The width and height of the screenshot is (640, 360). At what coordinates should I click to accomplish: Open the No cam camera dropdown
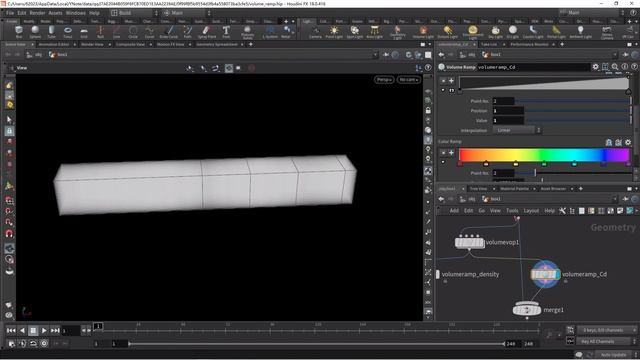[409, 80]
